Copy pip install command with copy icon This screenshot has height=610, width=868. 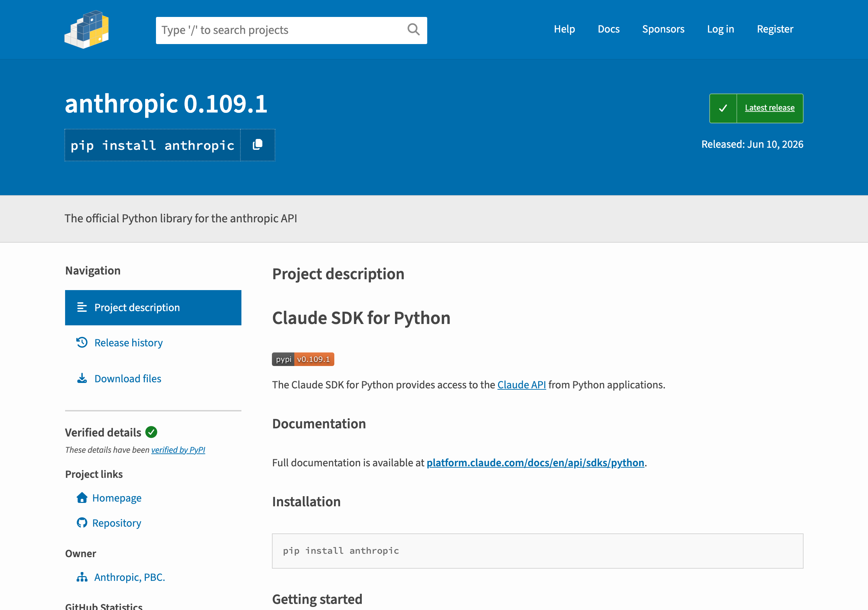click(257, 145)
